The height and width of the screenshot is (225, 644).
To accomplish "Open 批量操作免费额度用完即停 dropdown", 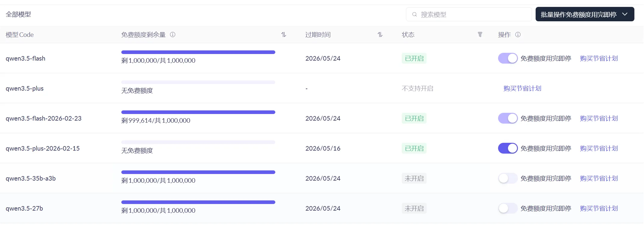I will pyautogui.click(x=585, y=14).
